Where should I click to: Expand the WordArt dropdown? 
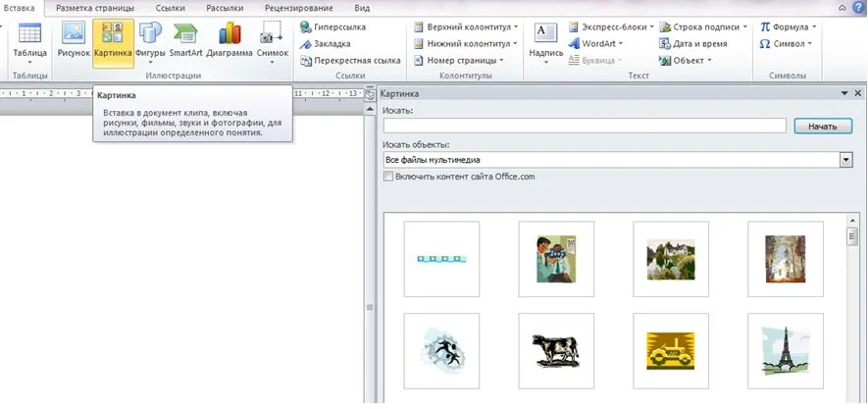click(606, 44)
